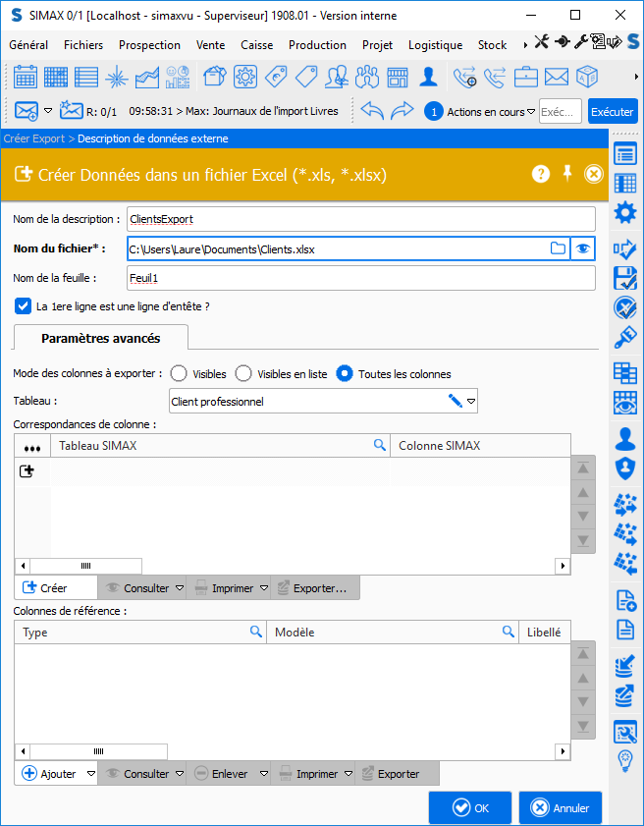Click the envelope mail icon in toolbar
Image resolution: width=644 pixels, height=826 pixels.
(557, 77)
